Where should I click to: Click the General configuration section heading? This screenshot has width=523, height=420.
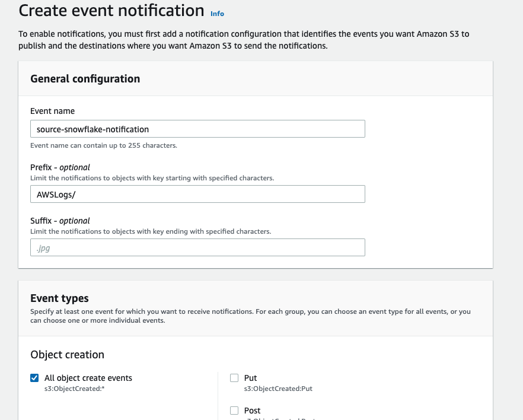85,79
